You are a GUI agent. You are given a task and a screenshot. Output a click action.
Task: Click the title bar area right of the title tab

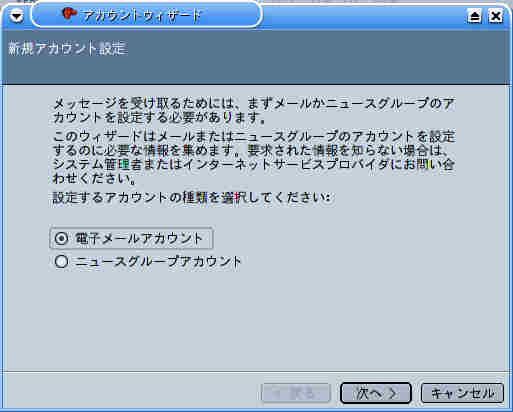tap(363, 16)
